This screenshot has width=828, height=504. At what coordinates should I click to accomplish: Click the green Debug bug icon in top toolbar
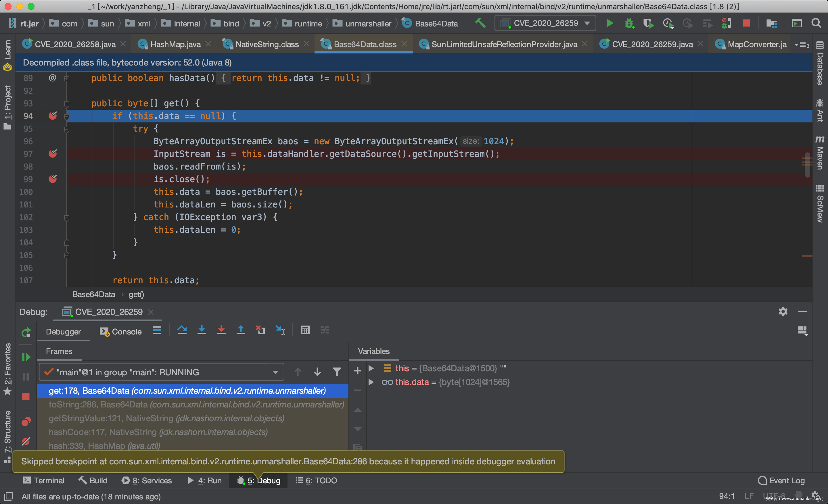(x=629, y=24)
